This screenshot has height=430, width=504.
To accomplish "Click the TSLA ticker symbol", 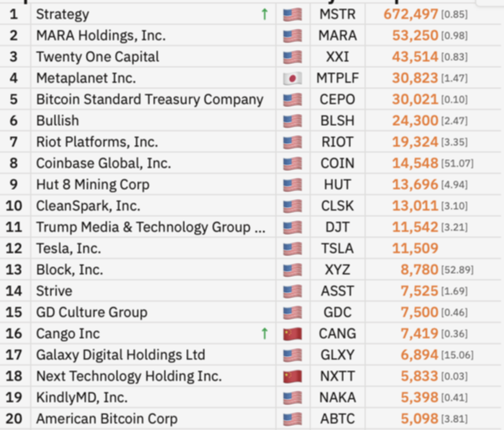I will [x=337, y=248].
